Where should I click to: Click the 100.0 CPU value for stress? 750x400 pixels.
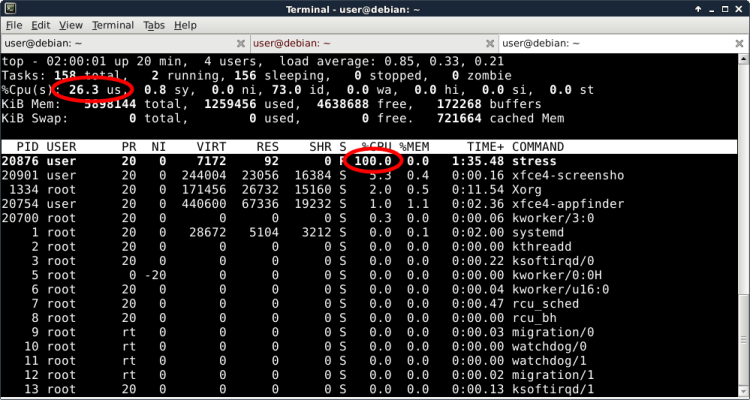point(373,161)
